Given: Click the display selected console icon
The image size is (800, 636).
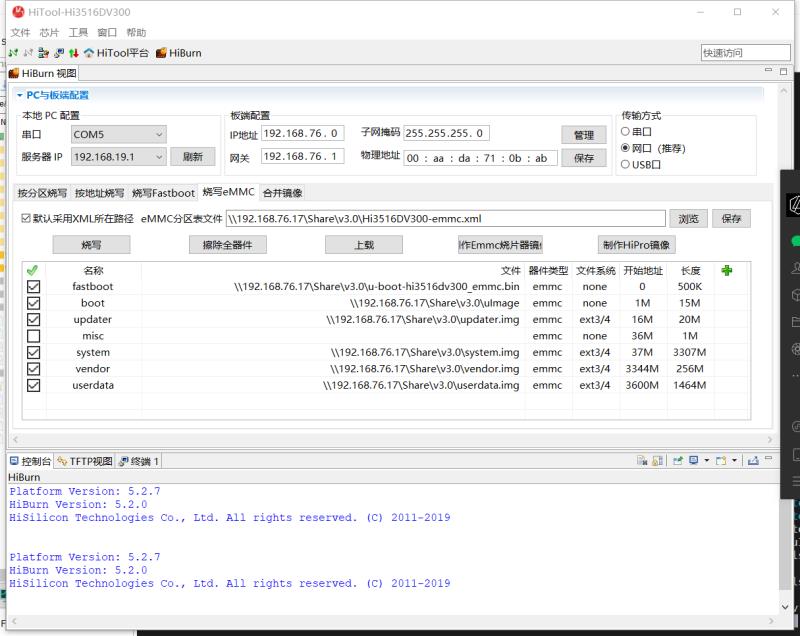Looking at the screenshot, I should (x=694, y=461).
